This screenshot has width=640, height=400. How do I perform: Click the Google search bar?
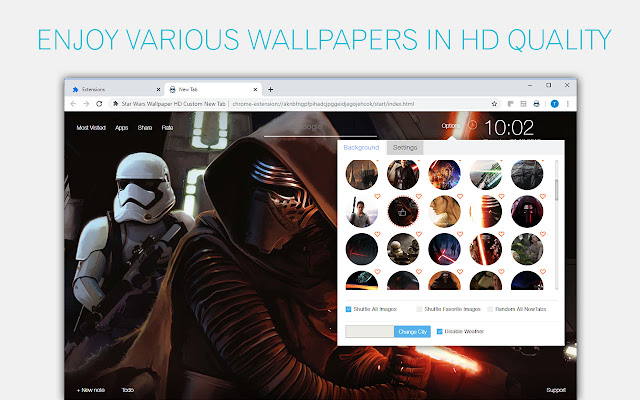(x=320, y=128)
